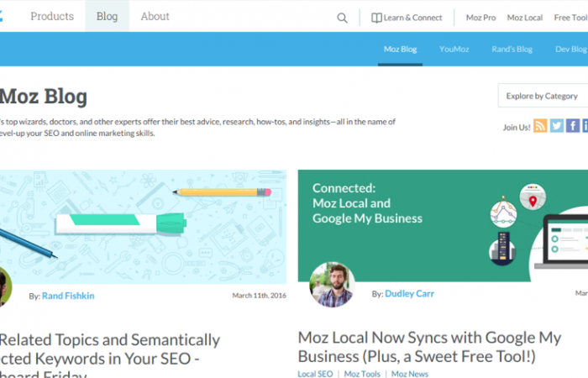
Task: Expand the Explore by Category dropdown
Action: click(543, 96)
